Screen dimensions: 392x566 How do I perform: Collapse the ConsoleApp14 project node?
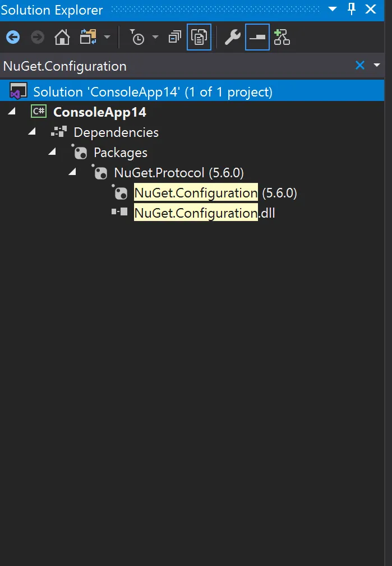[x=12, y=111]
